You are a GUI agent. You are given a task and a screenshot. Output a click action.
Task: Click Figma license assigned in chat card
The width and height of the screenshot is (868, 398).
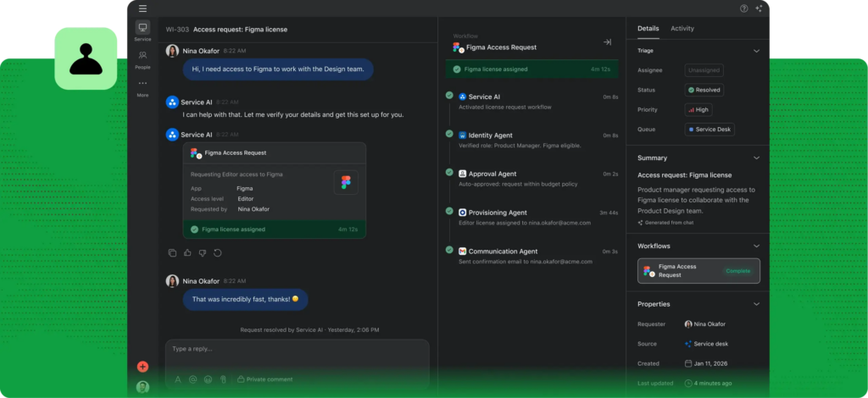275,229
